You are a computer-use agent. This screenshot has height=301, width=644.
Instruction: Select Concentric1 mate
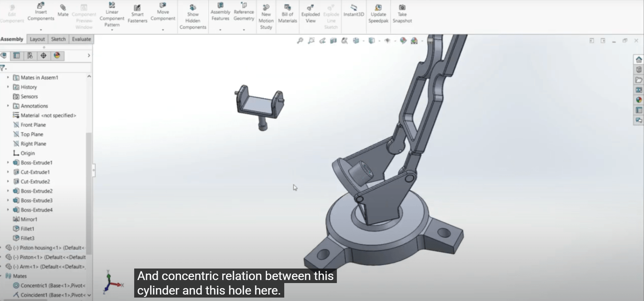point(49,286)
